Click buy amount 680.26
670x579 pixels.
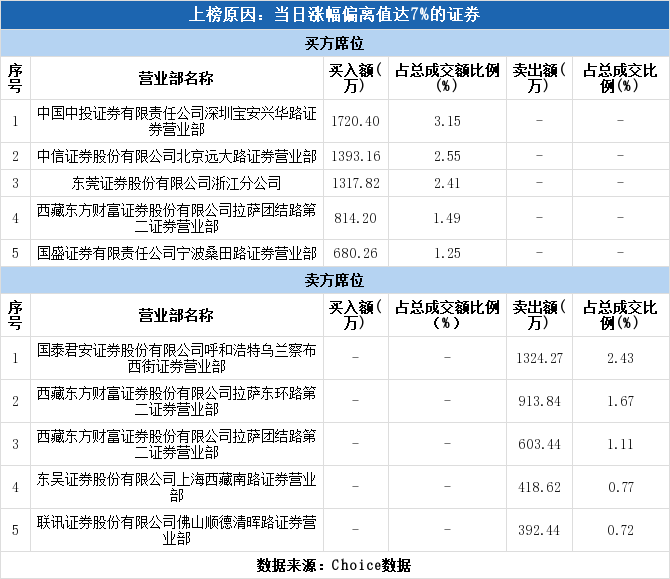pyautogui.click(x=356, y=253)
